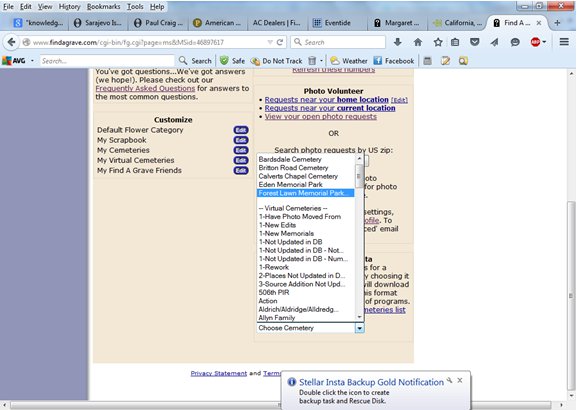
Task: Open chat bubble icon in toolbar
Action: coord(515,42)
